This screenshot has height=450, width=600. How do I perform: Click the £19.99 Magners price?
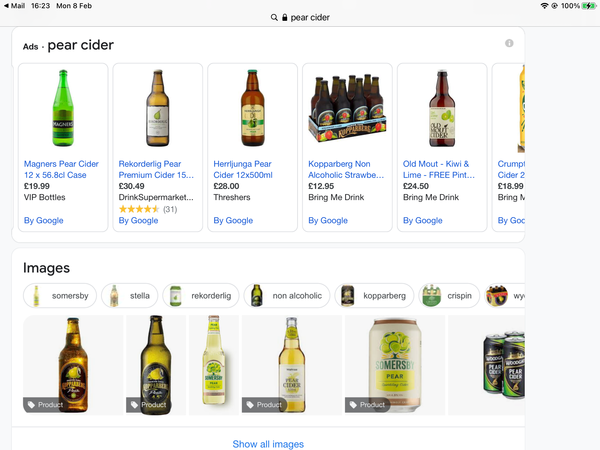[x=37, y=186]
